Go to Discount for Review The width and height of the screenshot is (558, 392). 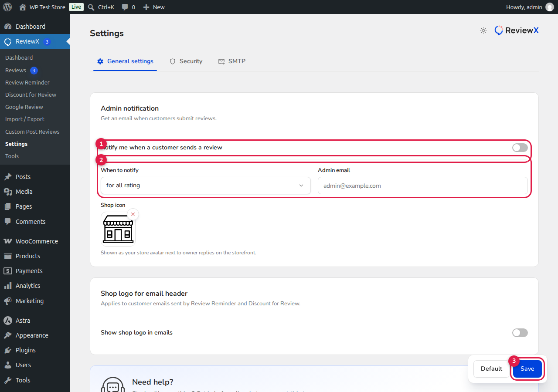tap(35, 95)
